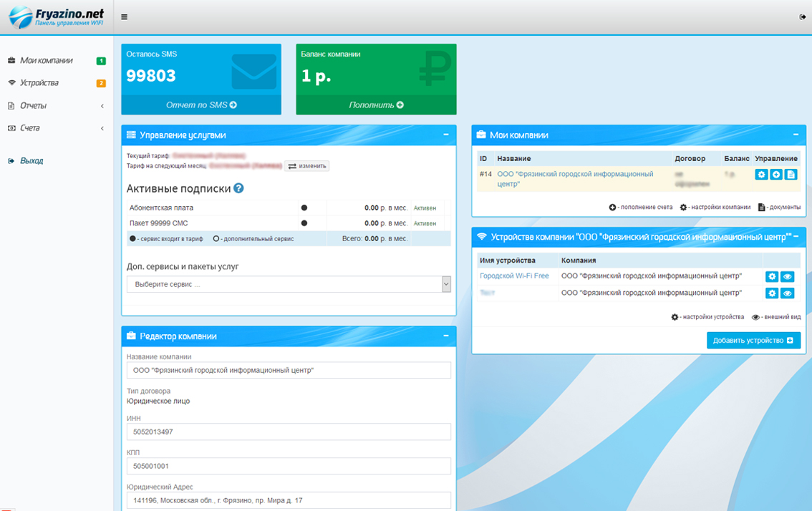Viewport: 812px width, 511px height.
Task: Open the Выберите сервис dropdown
Action: (x=289, y=284)
